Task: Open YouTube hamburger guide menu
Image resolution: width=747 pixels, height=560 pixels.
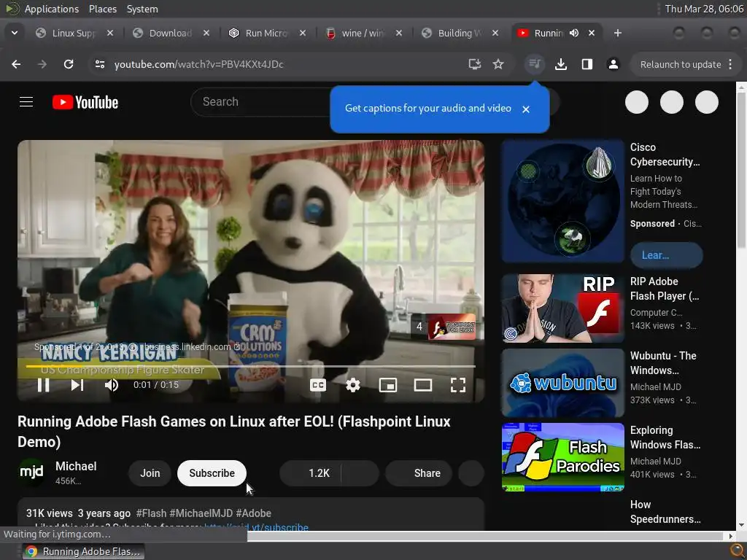Action: (x=26, y=102)
